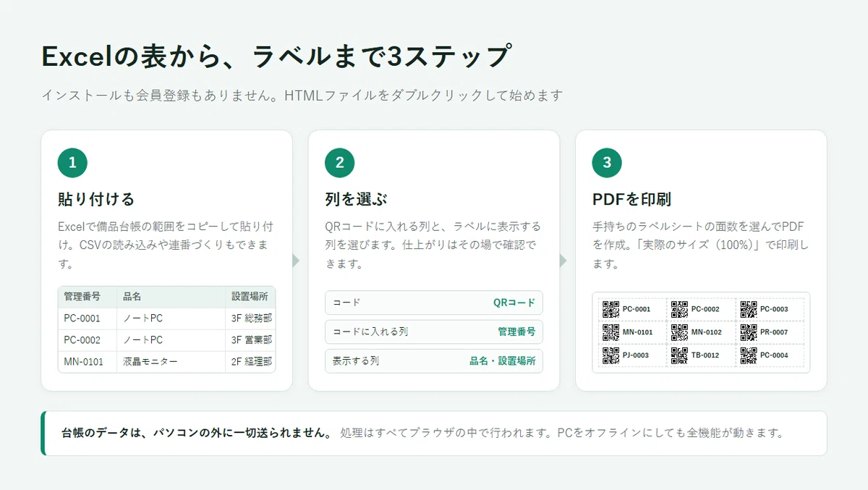Click the 3F 営業部 table cell
Screen dimensions: 868x490
pyautogui.click(x=250, y=340)
